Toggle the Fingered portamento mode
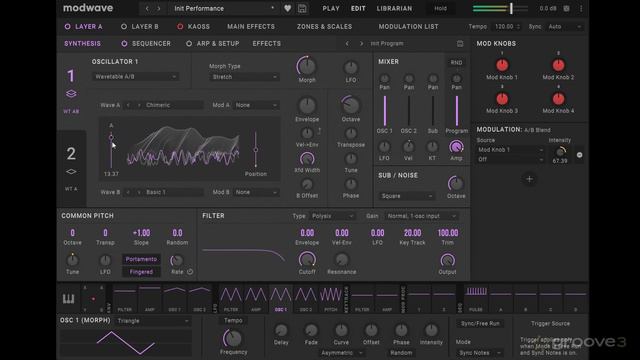This screenshot has width=640, height=360. click(x=141, y=272)
